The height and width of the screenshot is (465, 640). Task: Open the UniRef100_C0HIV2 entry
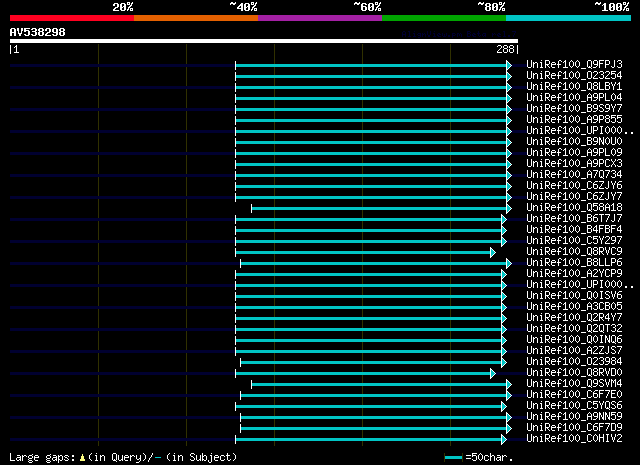[x=574, y=438]
